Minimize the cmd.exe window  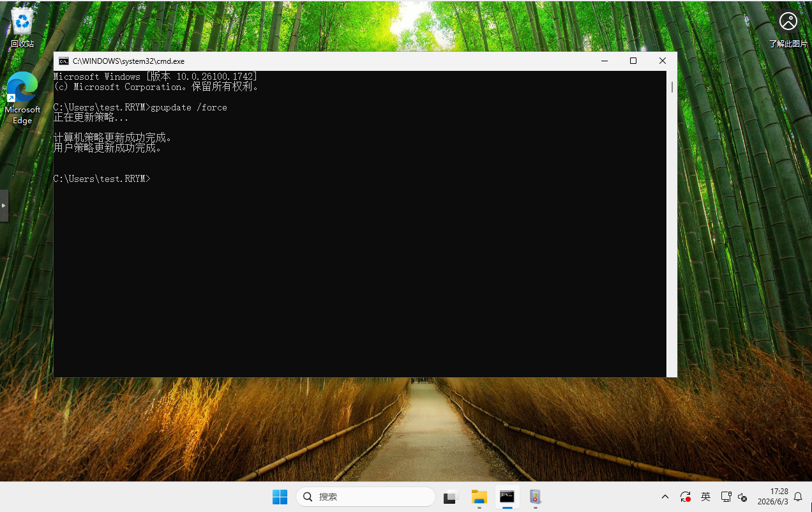coord(605,61)
